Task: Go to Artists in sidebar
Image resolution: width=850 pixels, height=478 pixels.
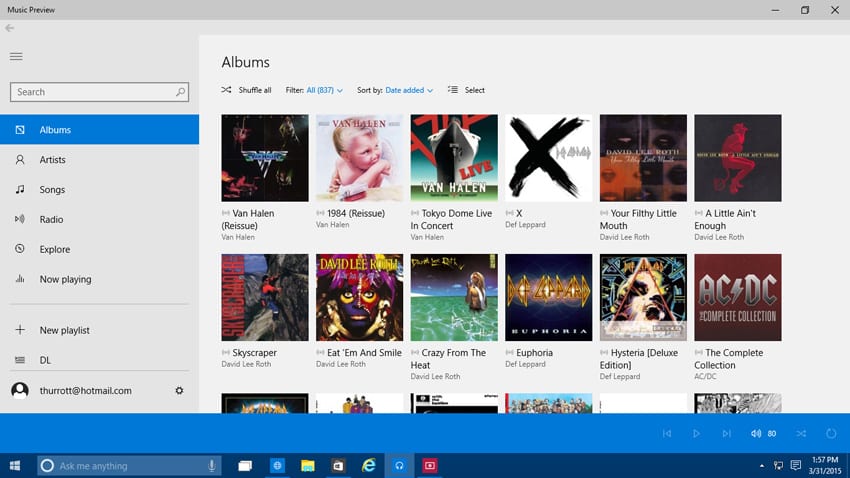Action: [52, 160]
